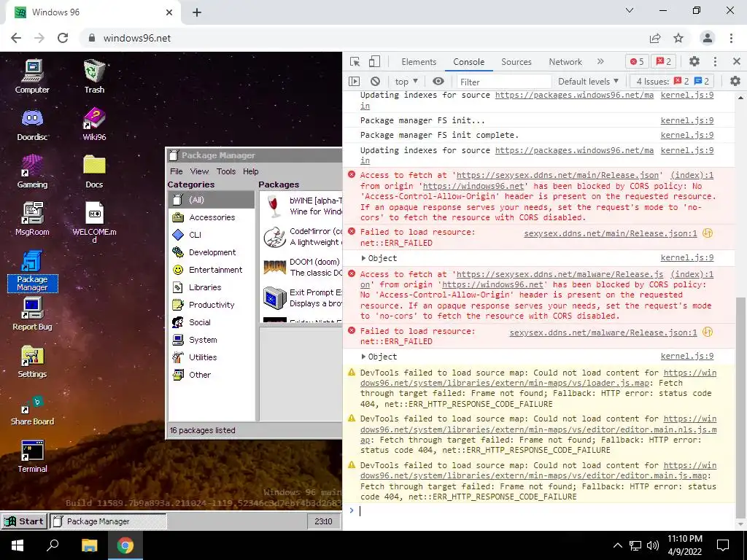Select the bWINE package entry
The height and width of the screenshot is (560, 747).
[302, 206]
